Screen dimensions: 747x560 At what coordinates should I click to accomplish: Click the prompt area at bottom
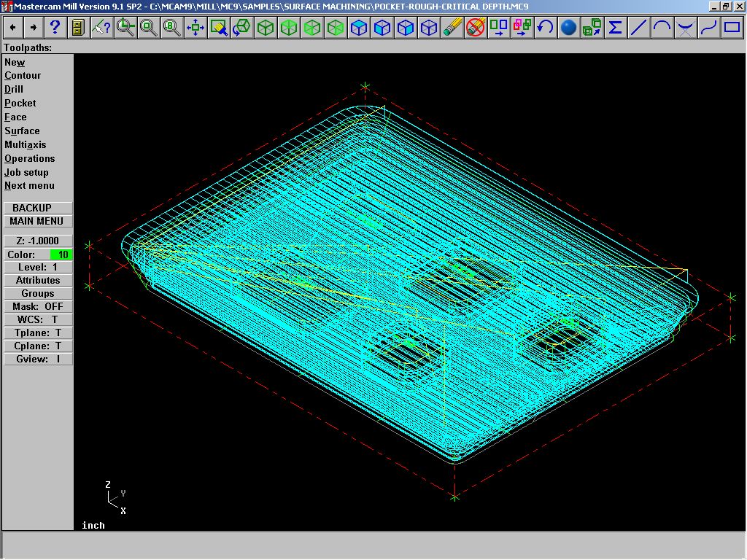(373, 545)
